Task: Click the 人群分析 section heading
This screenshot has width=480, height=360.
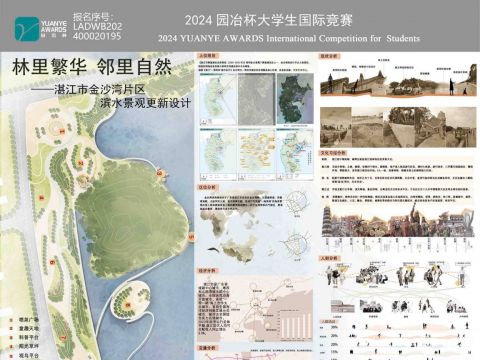Action: (329, 258)
